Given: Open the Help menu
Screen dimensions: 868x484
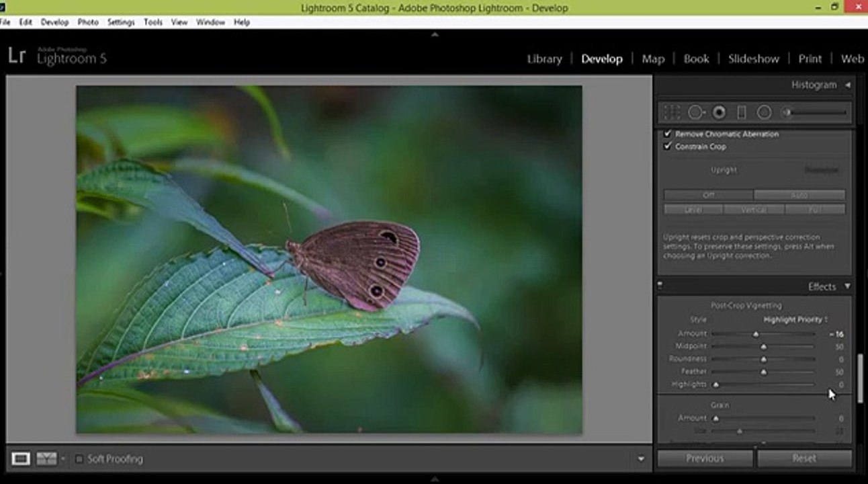Looking at the screenshot, I should coord(242,22).
